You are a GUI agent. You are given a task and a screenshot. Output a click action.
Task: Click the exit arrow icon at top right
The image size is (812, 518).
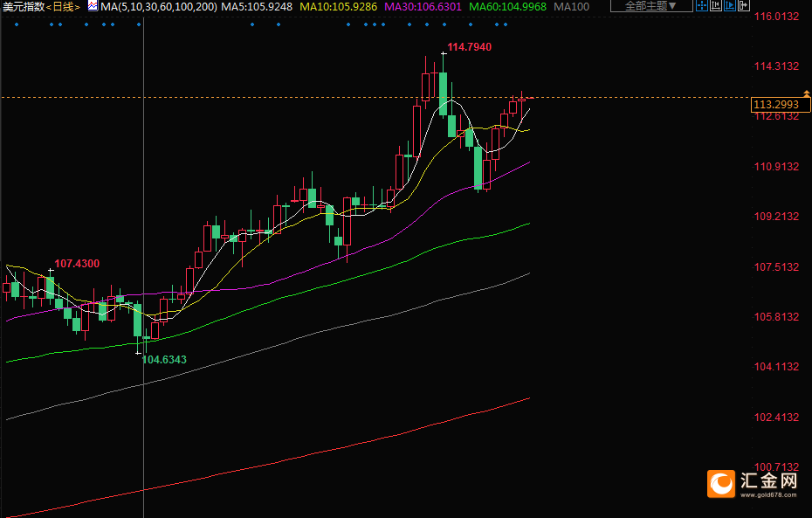[x=744, y=5]
